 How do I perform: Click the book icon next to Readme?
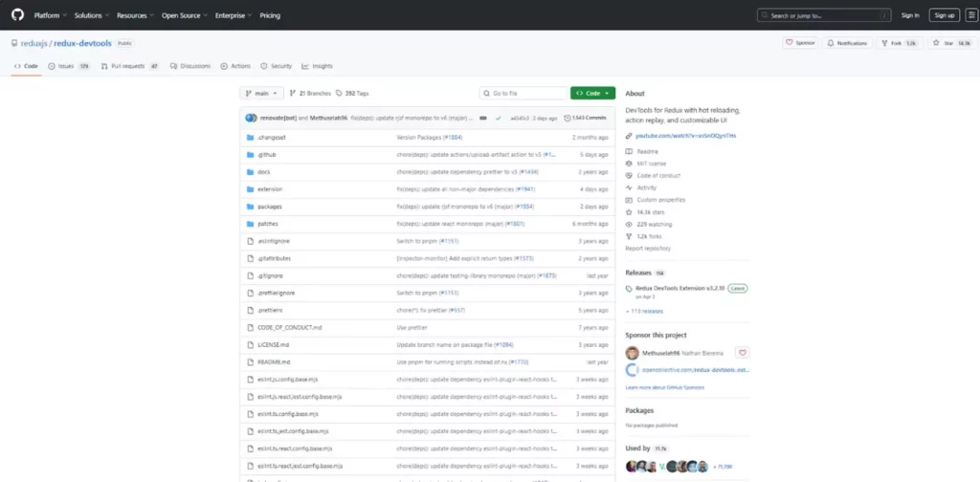(x=630, y=152)
